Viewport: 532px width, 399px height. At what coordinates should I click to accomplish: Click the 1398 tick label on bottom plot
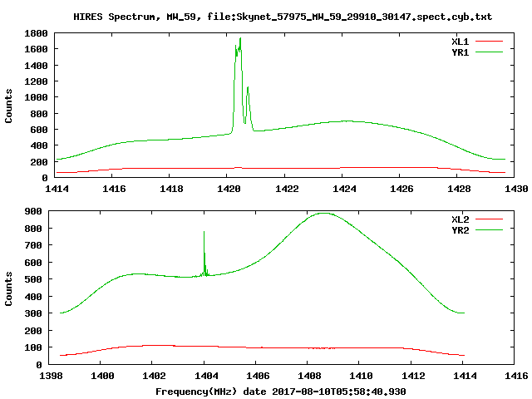[52, 376]
